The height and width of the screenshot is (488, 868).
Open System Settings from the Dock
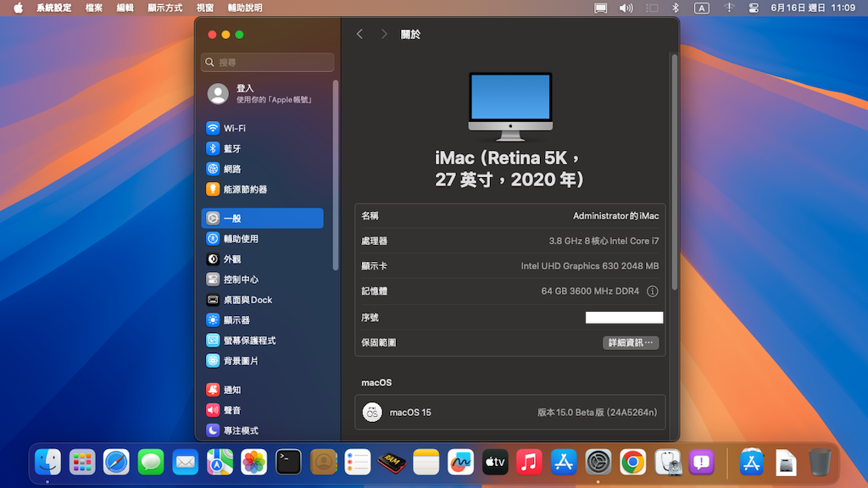598,462
